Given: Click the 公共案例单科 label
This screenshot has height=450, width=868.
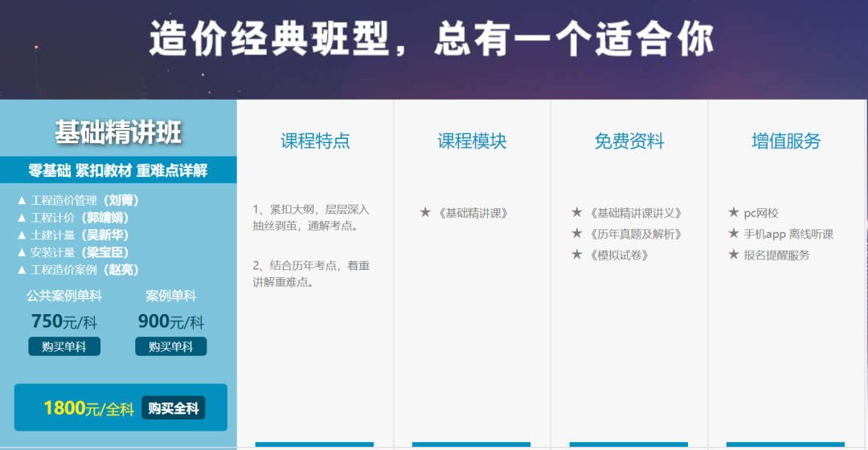Looking at the screenshot, I should (x=64, y=297).
